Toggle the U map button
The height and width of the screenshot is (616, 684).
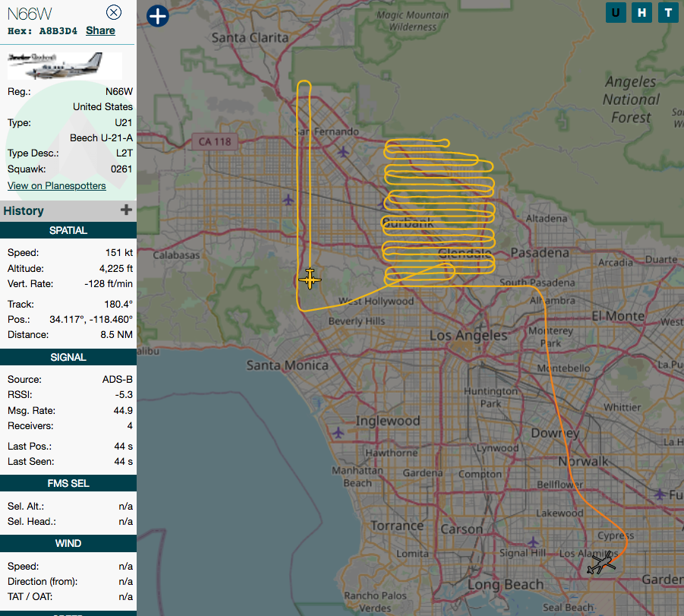pyautogui.click(x=616, y=12)
